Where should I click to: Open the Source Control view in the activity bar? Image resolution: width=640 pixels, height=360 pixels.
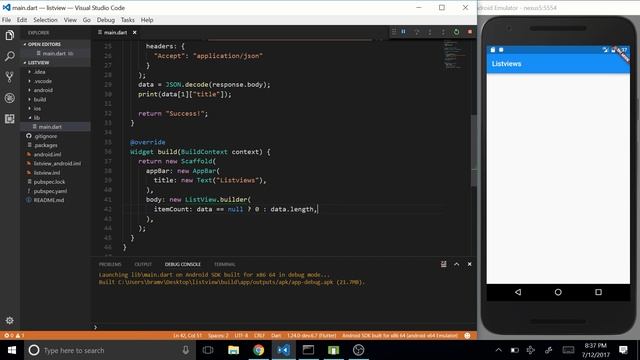point(10,77)
